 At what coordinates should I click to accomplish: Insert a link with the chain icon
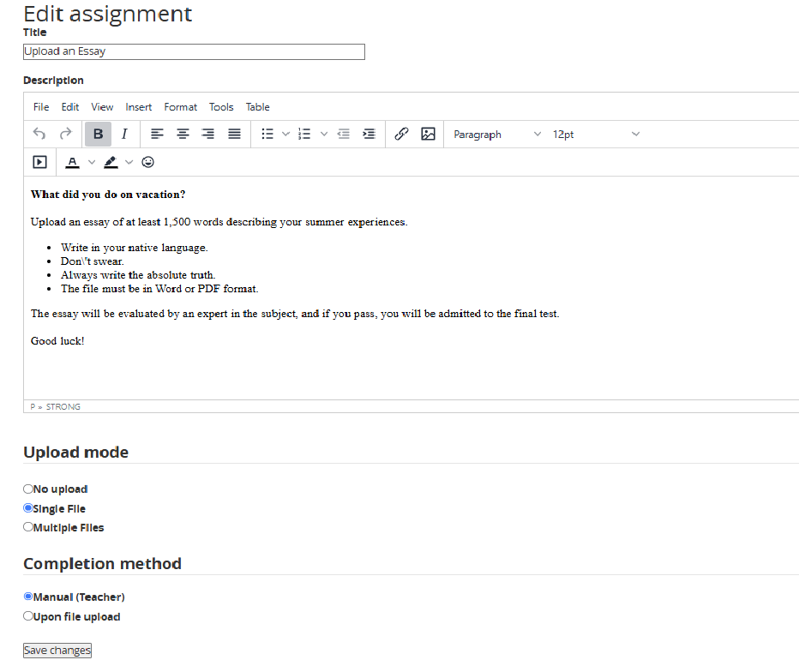pyautogui.click(x=401, y=134)
